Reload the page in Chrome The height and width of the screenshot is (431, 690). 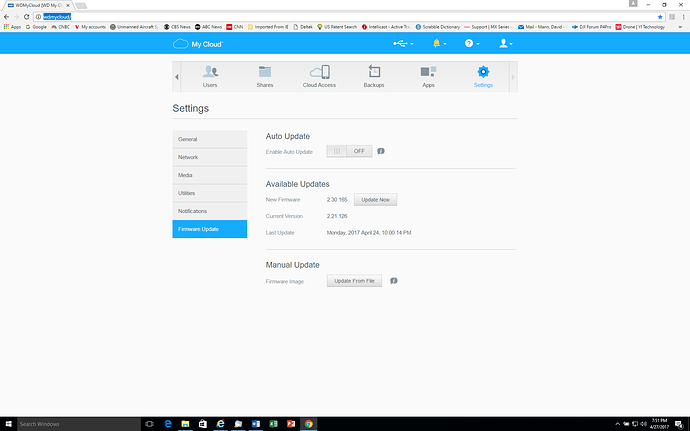[x=26, y=17]
